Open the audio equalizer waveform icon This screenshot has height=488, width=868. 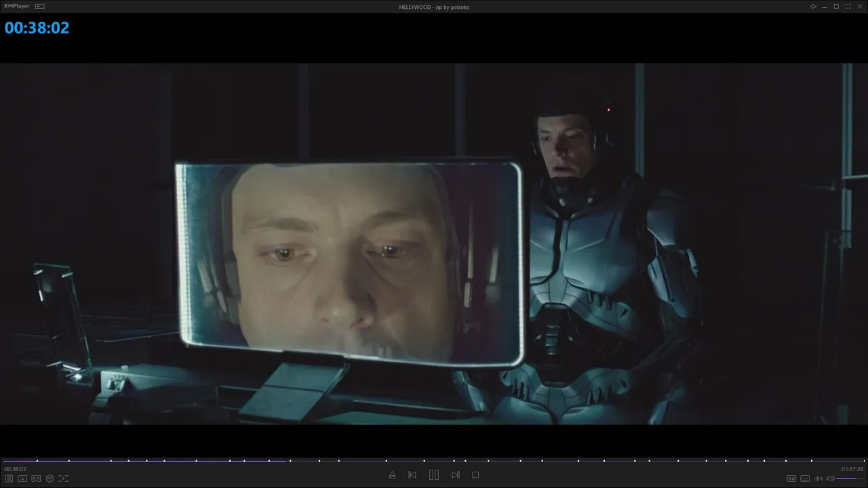(x=818, y=479)
